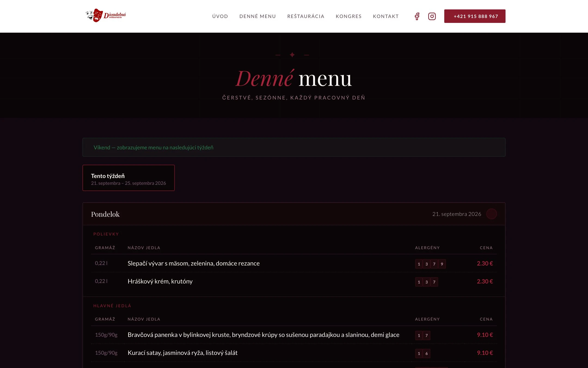588x368 pixels.
Task: Open the Instagram profile icon
Action: tap(432, 16)
